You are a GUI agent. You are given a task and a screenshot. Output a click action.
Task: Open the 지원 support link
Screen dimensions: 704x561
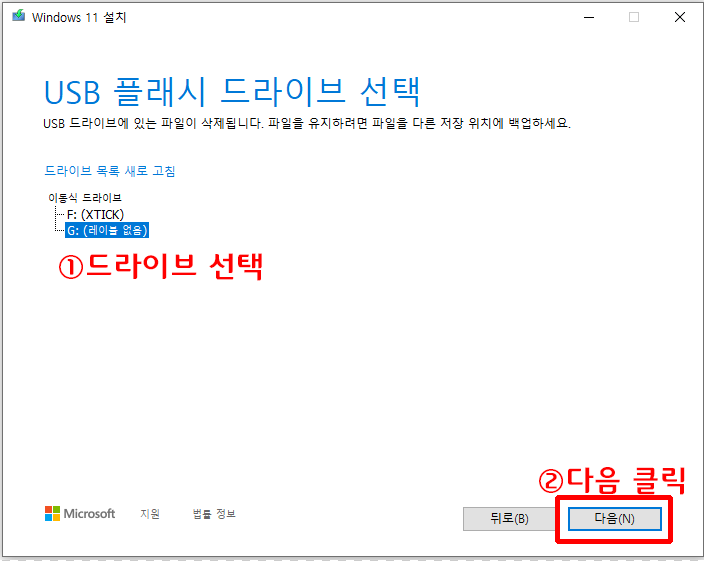(150, 513)
